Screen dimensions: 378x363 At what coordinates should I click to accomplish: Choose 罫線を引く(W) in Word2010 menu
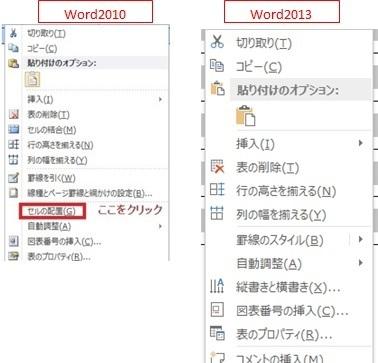(x=51, y=178)
